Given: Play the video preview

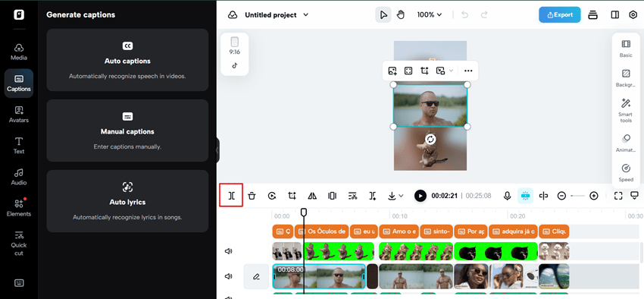Looking at the screenshot, I should click(x=420, y=196).
